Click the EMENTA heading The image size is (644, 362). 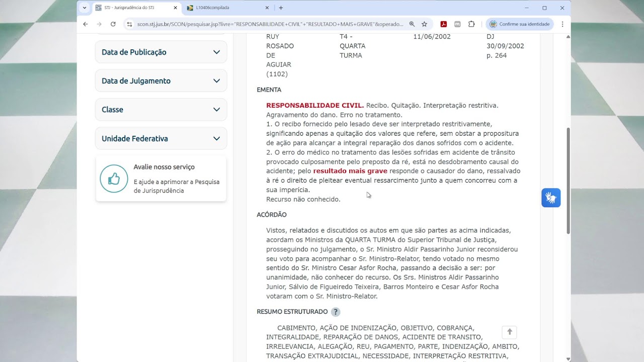coord(269,89)
